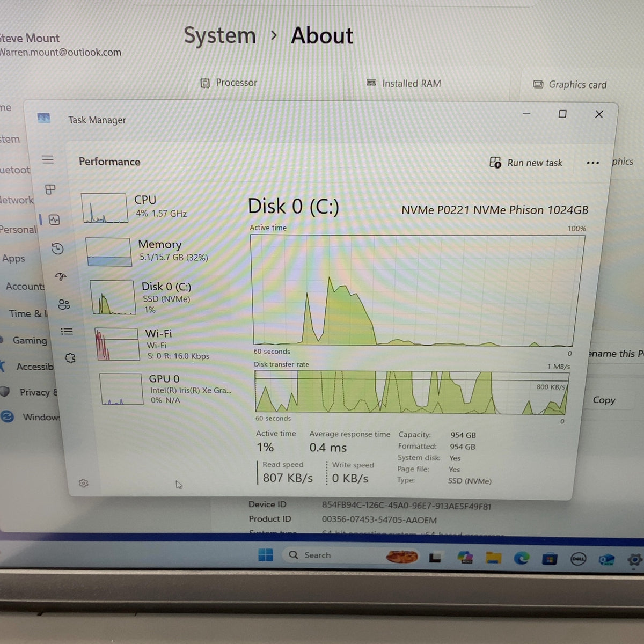The height and width of the screenshot is (644, 644).
Task: Open the App history clock icon
Action: tap(57, 248)
